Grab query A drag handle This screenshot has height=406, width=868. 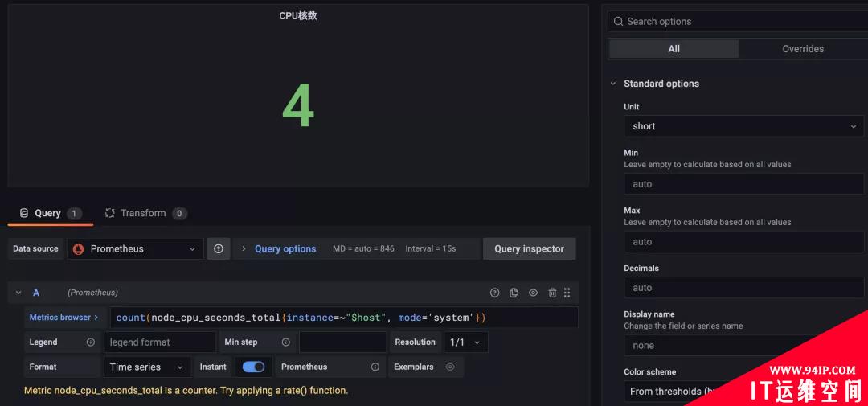(x=567, y=293)
